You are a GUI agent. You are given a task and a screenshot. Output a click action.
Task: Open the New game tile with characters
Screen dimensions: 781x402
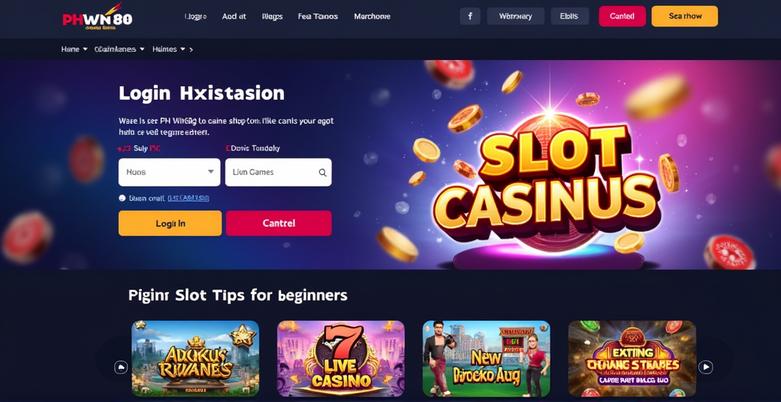click(x=487, y=358)
